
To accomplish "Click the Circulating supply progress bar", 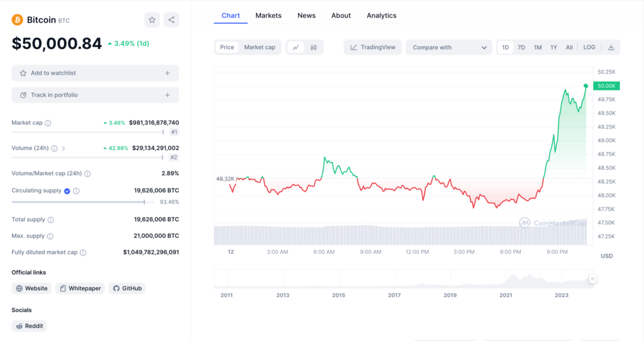I will click(x=82, y=202).
